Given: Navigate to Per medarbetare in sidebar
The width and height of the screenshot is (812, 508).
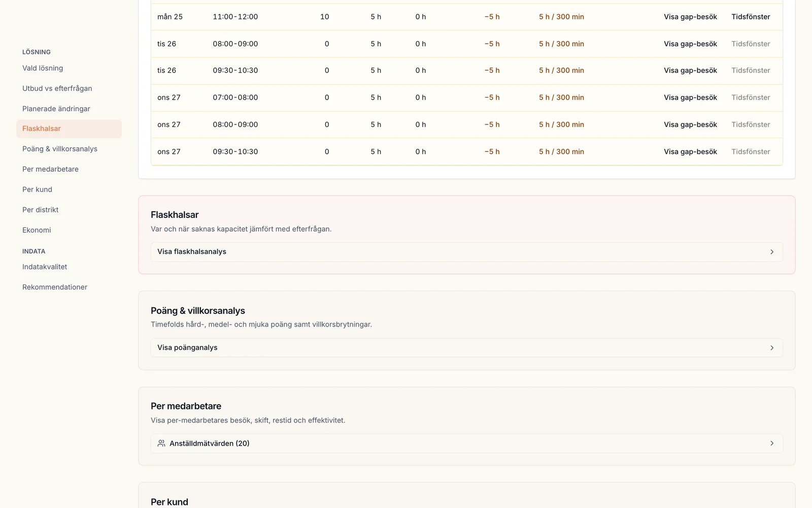Looking at the screenshot, I should tap(50, 169).
